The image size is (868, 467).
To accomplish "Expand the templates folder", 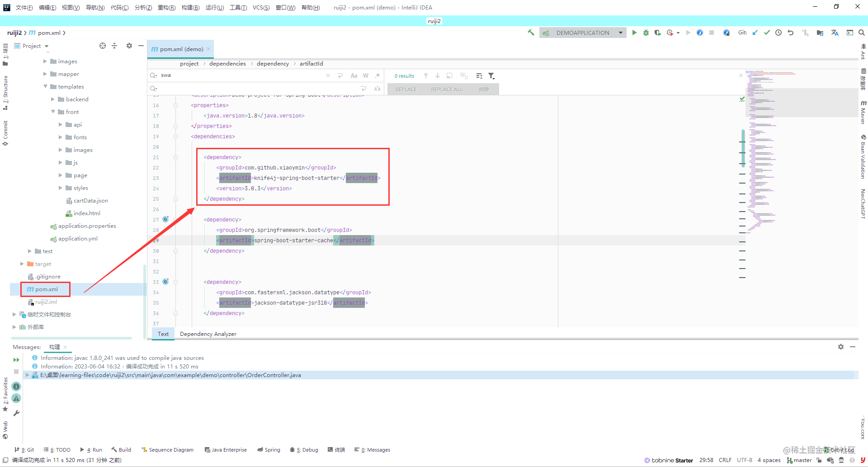I will [x=45, y=86].
